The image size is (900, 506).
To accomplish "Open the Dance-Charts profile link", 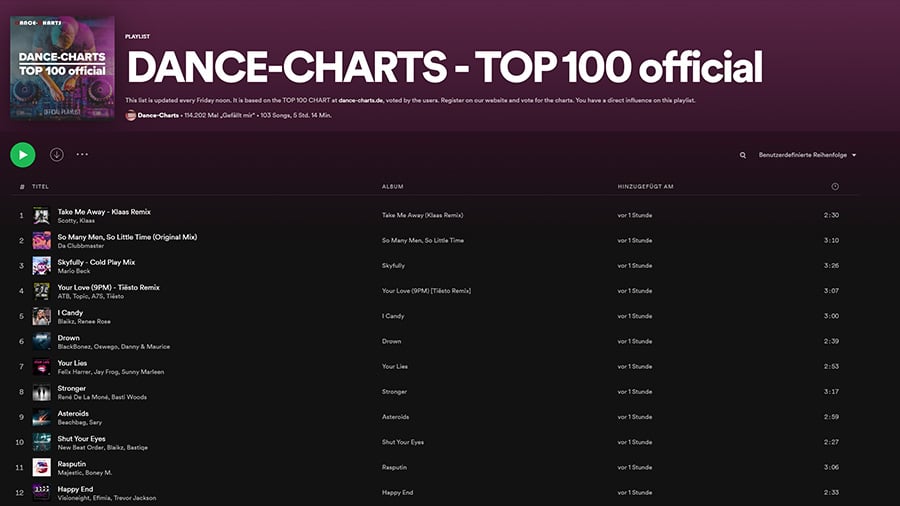I will point(158,115).
